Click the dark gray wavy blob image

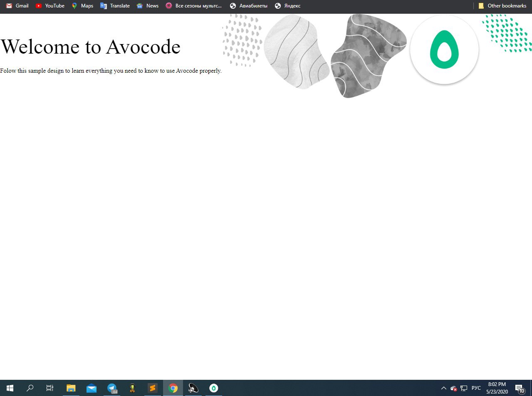tap(368, 55)
